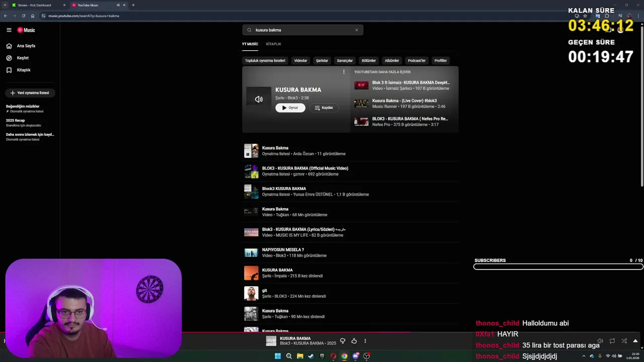Filter results by Albümler
The image size is (644, 362).
pyautogui.click(x=392, y=61)
